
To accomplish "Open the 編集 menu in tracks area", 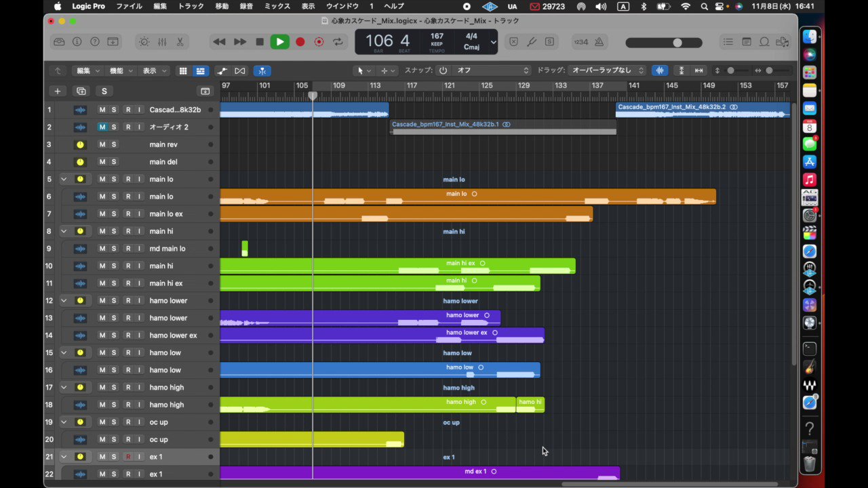I will (x=88, y=70).
